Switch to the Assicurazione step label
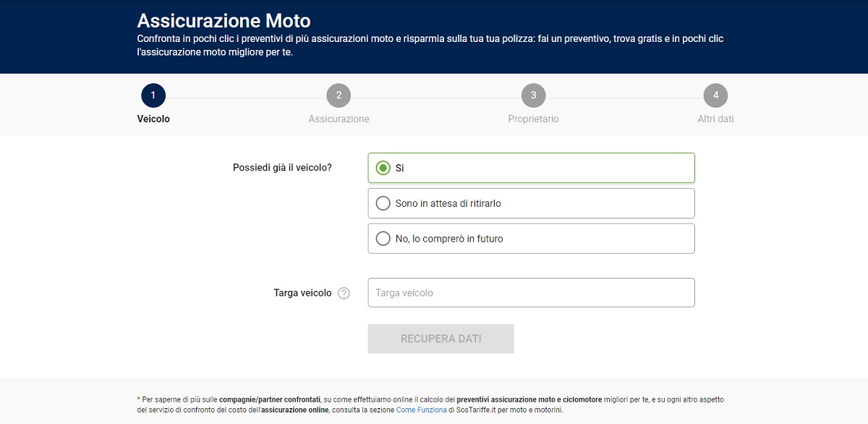 point(339,119)
